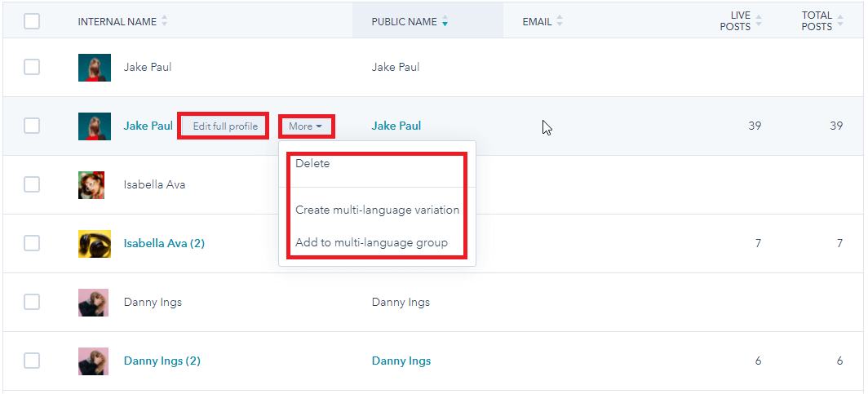Click avatar in the Danny Ings (2) row
The height and width of the screenshot is (394, 868).
click(x=94, y=361)
